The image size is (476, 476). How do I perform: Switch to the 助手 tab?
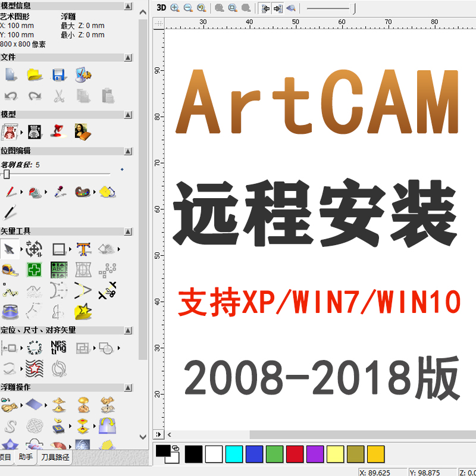tap(26, 457)
